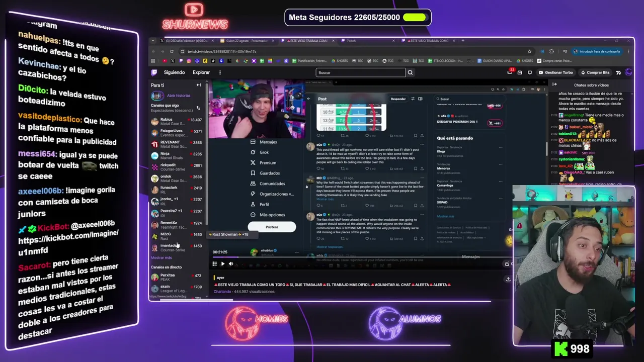Click the Kick 998 viewer counter overlay

pyautogui.click(x=572, y=349)
